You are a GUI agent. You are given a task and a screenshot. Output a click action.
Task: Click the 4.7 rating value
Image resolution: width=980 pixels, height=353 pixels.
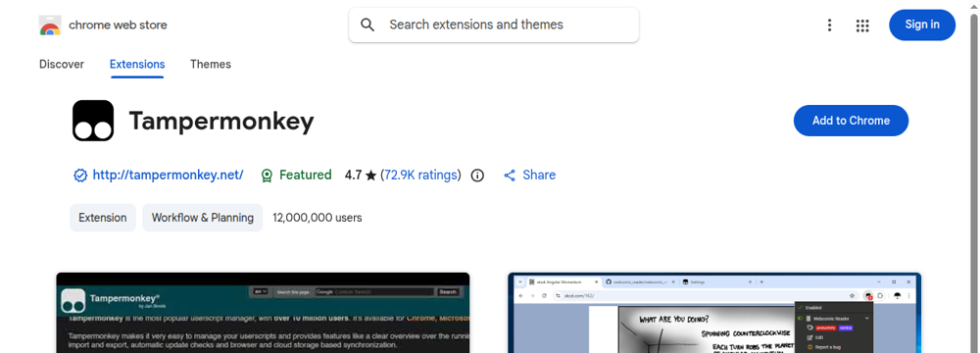(353, 176)
